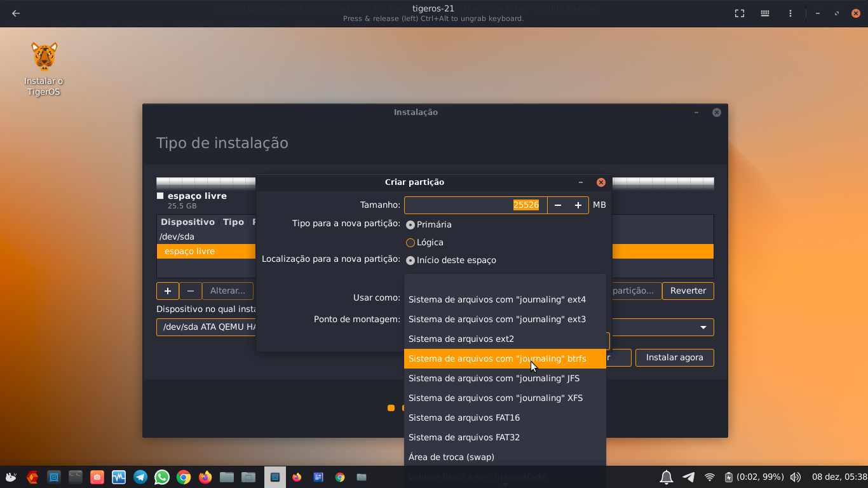Screen dimensions: 868x488
Task: Open the system monitor taskbar icon
Action: (x=119, y=477)
